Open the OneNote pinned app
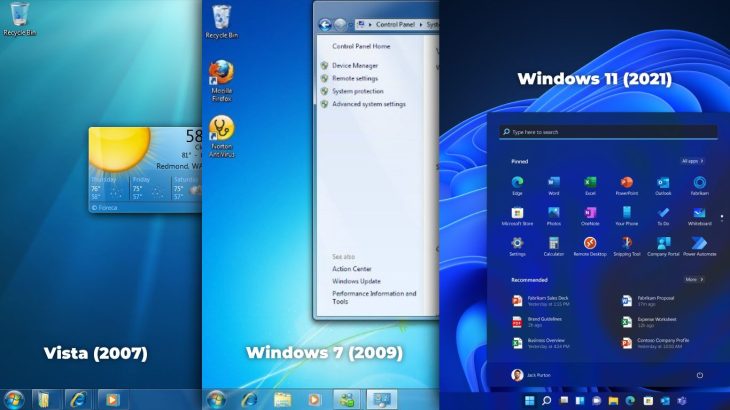Viewport: 730px width, 410px height. click(590, 214)
